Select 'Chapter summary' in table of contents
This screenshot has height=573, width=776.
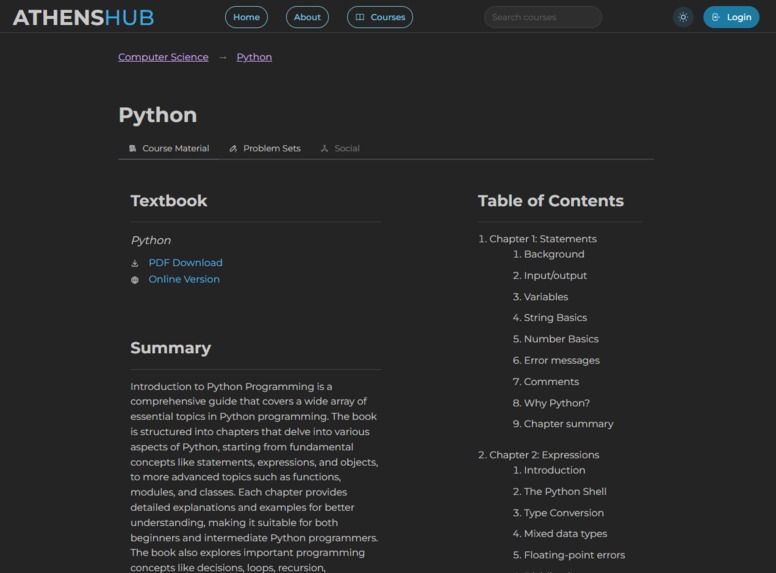pyautogui.click(x=569, y=424)
